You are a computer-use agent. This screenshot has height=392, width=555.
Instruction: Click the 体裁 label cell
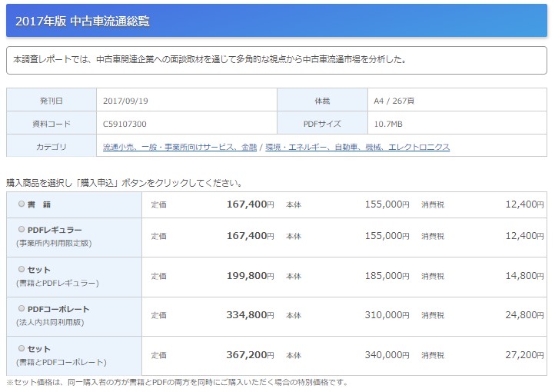coord(322,101)
